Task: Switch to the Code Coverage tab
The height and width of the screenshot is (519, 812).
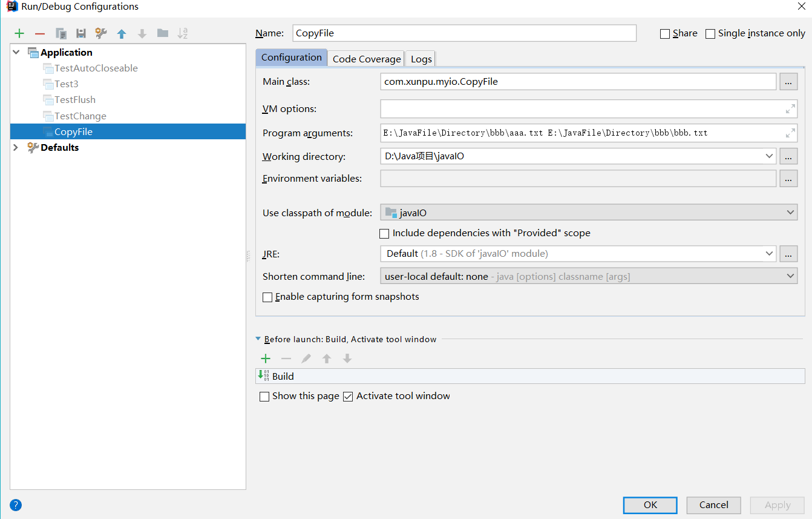Action: click(x=367, y=59)
